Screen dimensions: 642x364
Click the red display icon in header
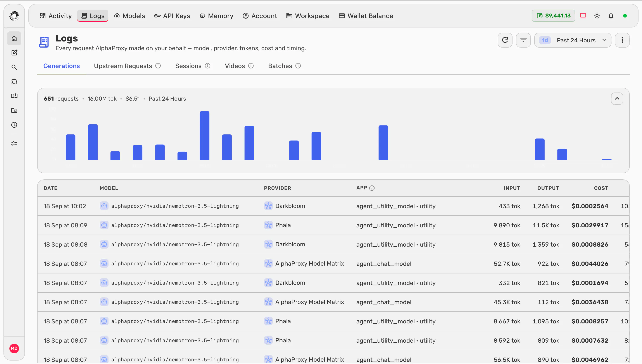click(583, 16)
